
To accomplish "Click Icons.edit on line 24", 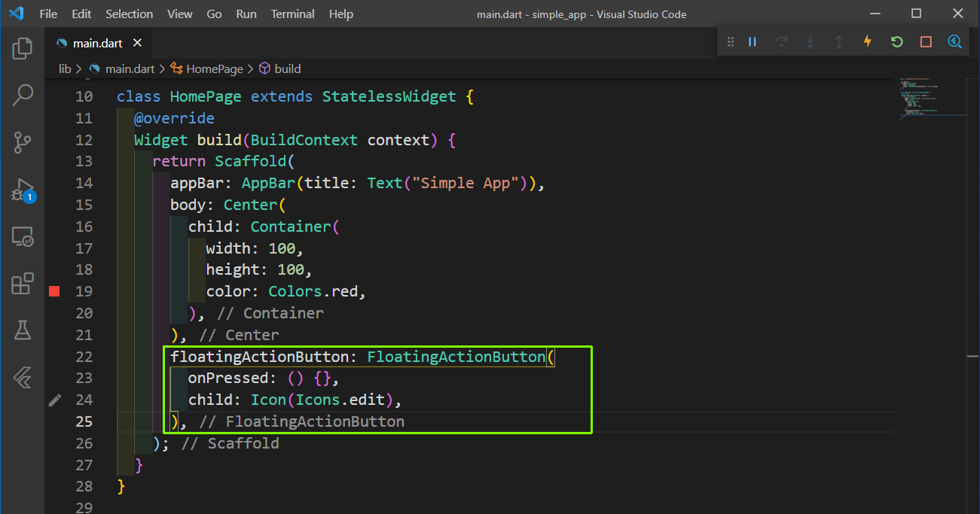I will tap(340, 400).
